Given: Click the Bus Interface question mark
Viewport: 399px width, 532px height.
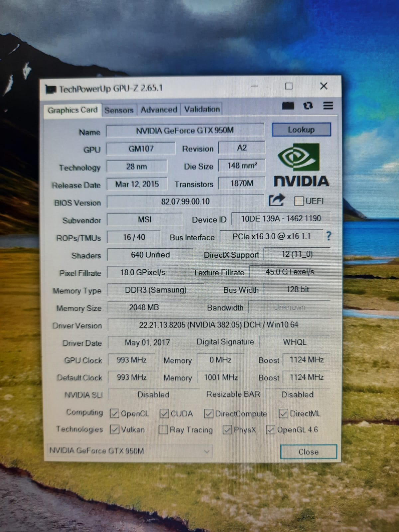Looking at the screenshot, I should (x=329, y=236).
